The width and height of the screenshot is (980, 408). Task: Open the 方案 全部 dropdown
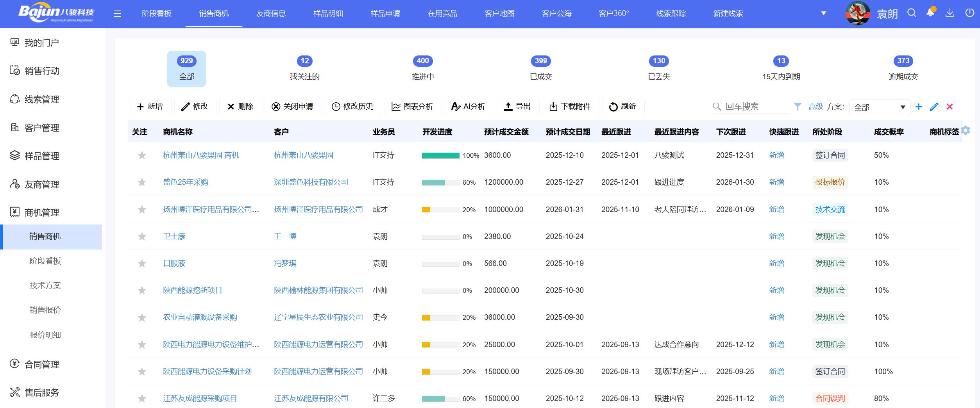pos(879,107)
